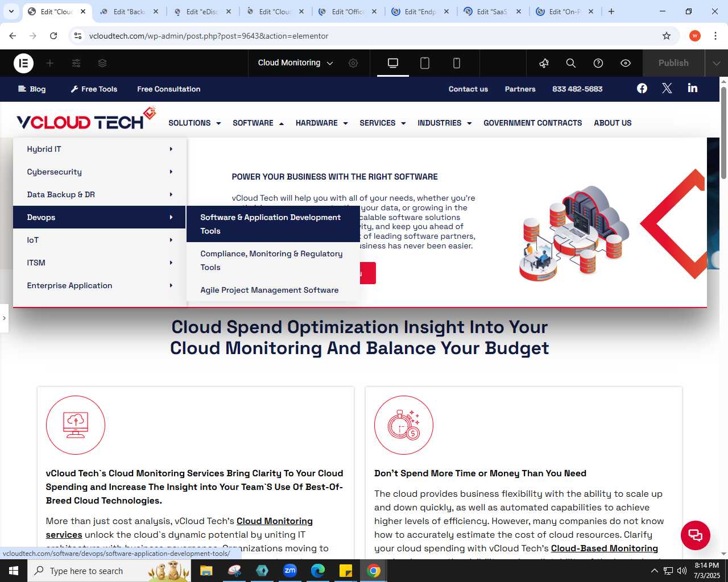
Task: Switch to Edit "eDisc" browser tab
Action: click(x=202, y=11)
